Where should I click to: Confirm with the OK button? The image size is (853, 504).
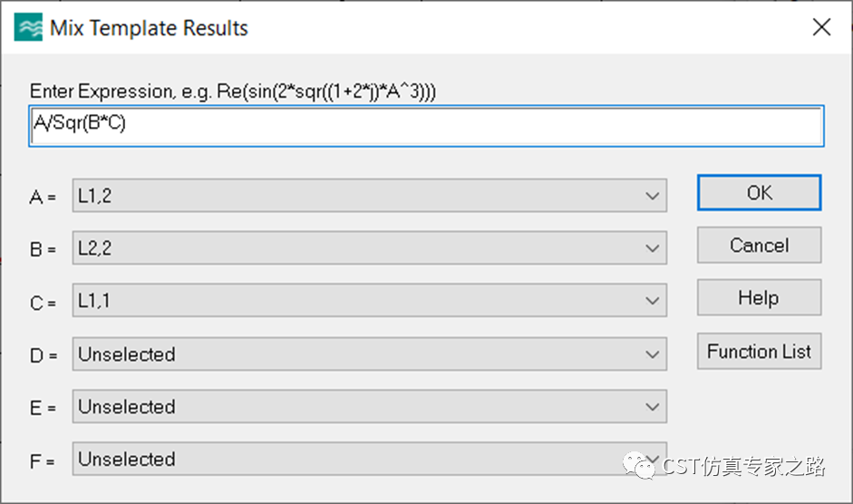click(x=759, y=193)
